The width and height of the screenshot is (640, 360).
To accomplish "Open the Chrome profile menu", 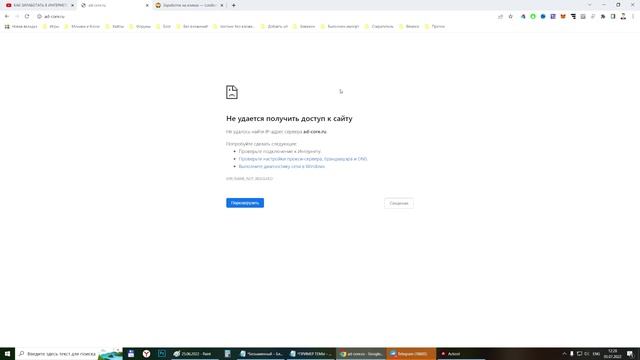I will pyautogui.click(x=623, y=16).
